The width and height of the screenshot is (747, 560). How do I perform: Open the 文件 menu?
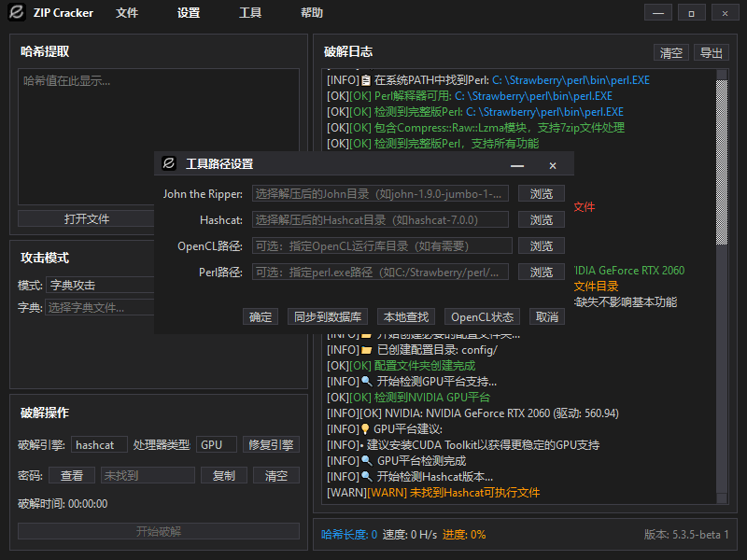tap(130, 13)
